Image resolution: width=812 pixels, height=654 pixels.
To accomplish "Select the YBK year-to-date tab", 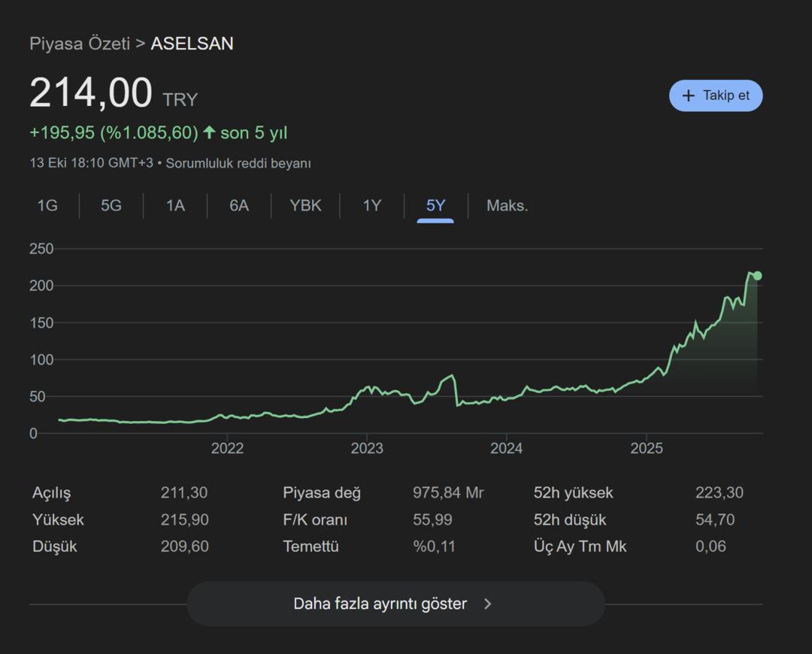I will pyautogui.click(x=305, y=206).
